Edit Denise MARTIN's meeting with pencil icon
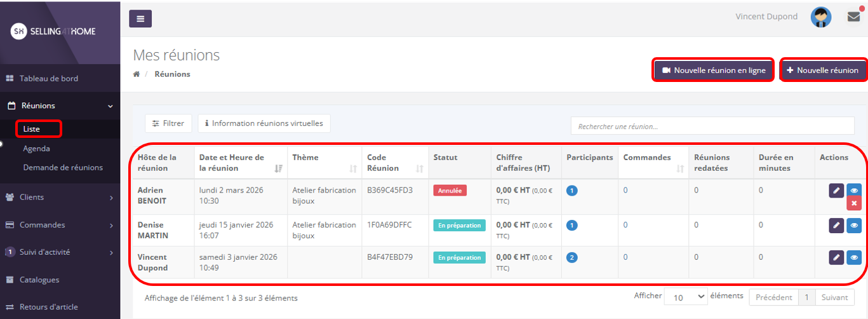The width and height of the screenshot is (868, 319). pyautogui.click(x=836, y=225)
